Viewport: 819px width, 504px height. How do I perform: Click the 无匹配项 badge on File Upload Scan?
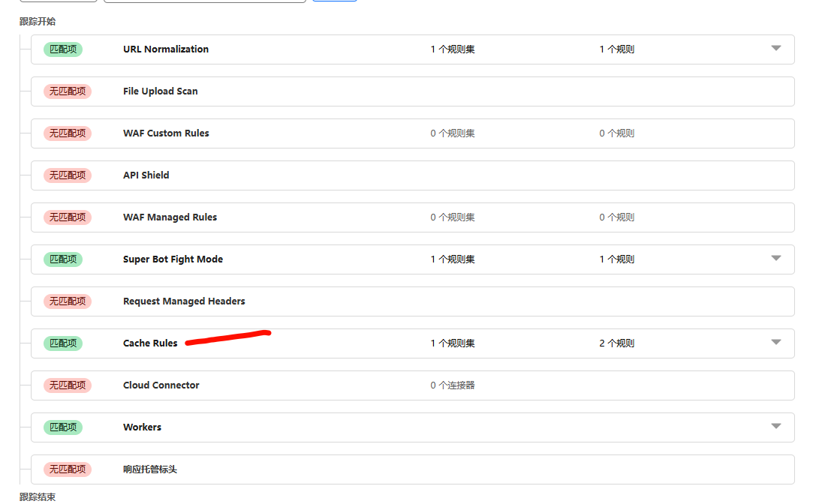(x=68, y=91)
